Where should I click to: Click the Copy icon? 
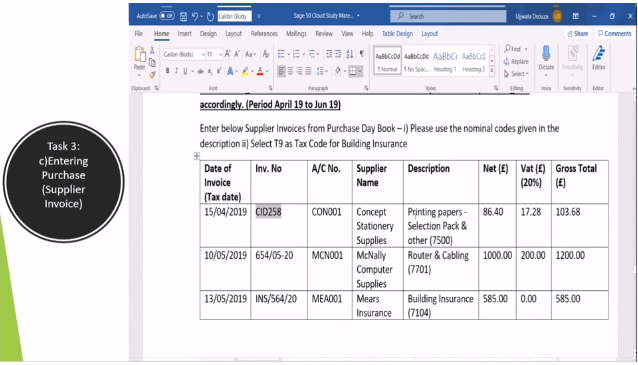(152, 62)
